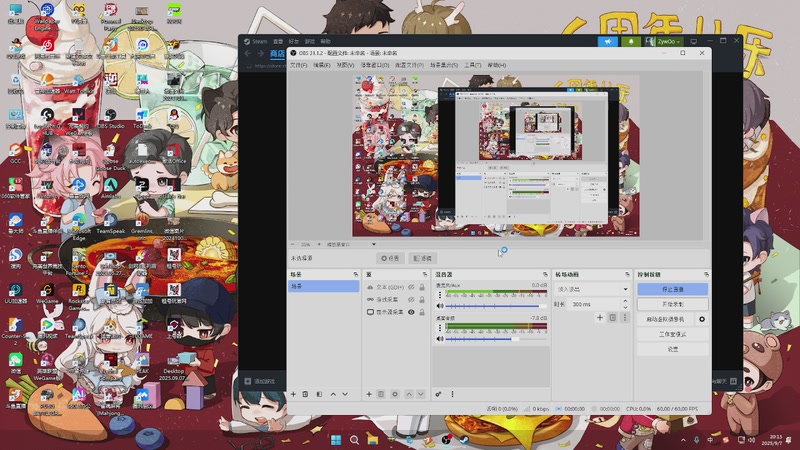The image size is (800, 450).
Task: Pop out the Scene Transitions dock
Action: click(628, 274)
